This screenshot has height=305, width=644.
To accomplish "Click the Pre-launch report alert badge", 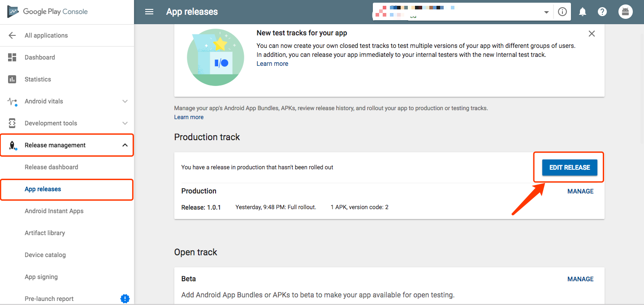I will (x=125, y=299).
